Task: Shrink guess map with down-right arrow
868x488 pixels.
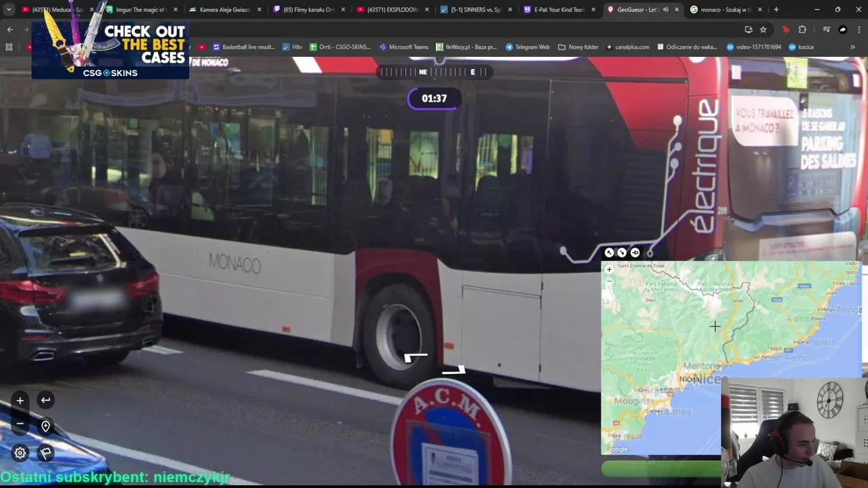Action: click(x=622, y=252)
